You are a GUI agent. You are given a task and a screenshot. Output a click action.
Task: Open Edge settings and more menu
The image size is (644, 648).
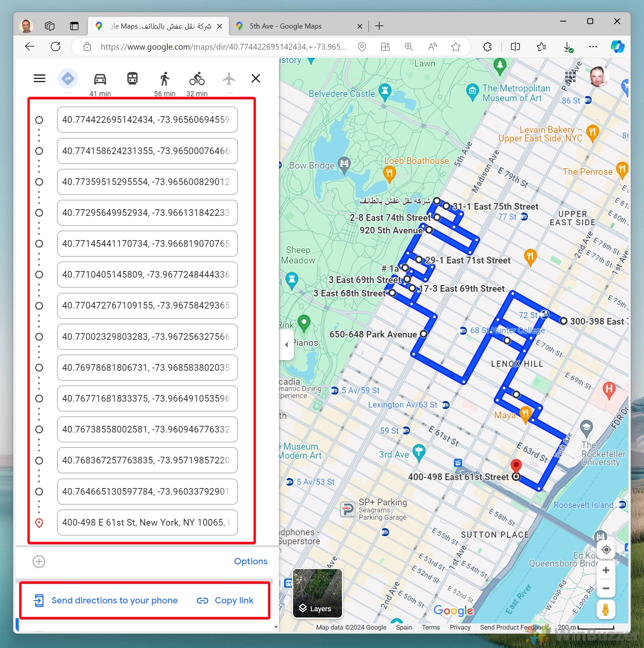click(x=593, y=47)
